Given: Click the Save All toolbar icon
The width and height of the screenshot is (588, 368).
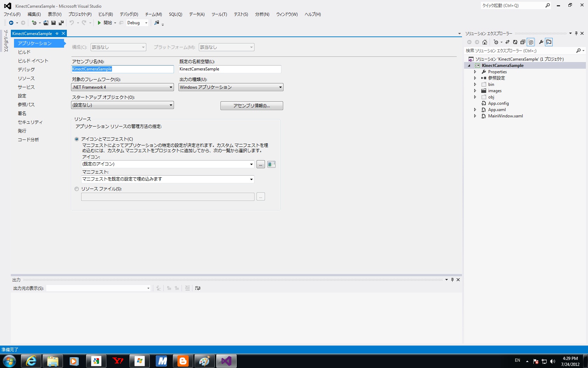Looking at the screenshot, I should tap(61, 23).
